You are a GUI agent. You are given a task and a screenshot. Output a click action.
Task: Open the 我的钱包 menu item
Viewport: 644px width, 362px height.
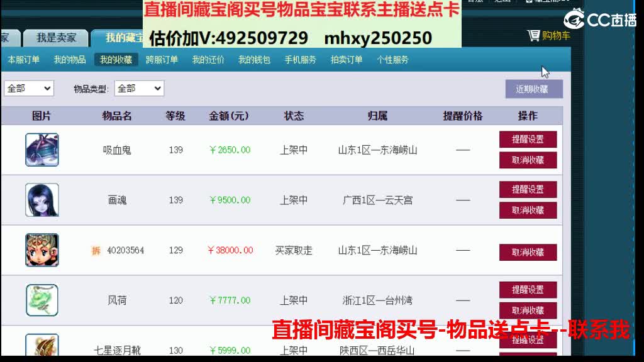[x=253, y=60]
